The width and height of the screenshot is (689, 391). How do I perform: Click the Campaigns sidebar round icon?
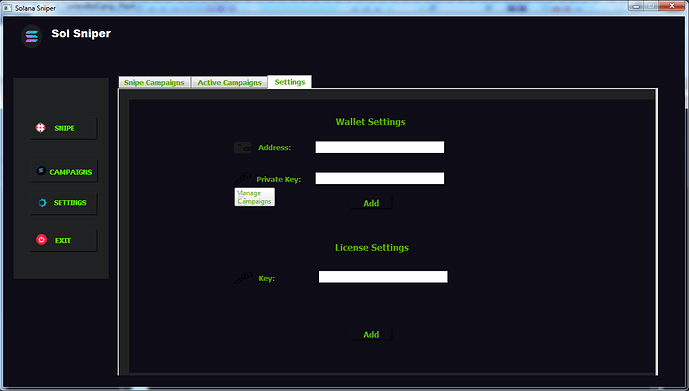41,171
